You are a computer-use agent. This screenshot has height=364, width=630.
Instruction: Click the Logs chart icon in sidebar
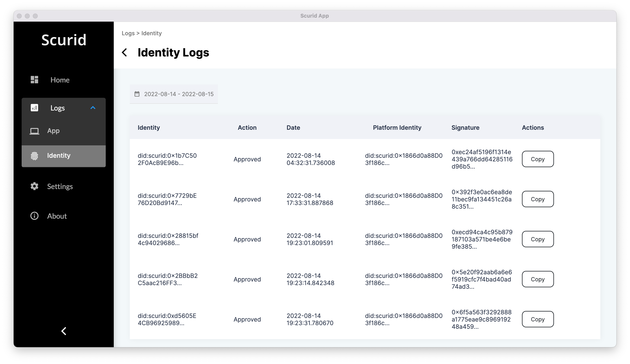point(34,108)
